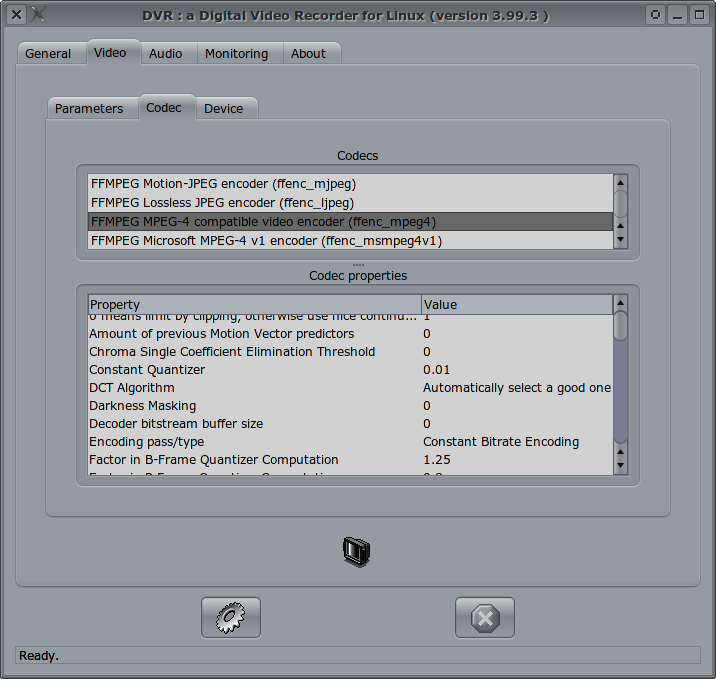Select the Constant Quantizer property
Viewport: 716px width, 679px height.
coord(147,369)
